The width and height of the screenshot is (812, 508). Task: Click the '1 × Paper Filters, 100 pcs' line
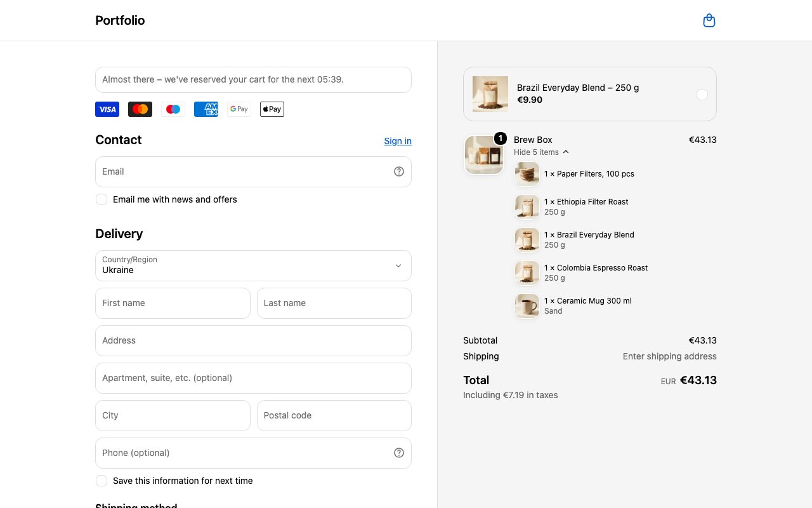pyautogui.click(x=589, y=174)
